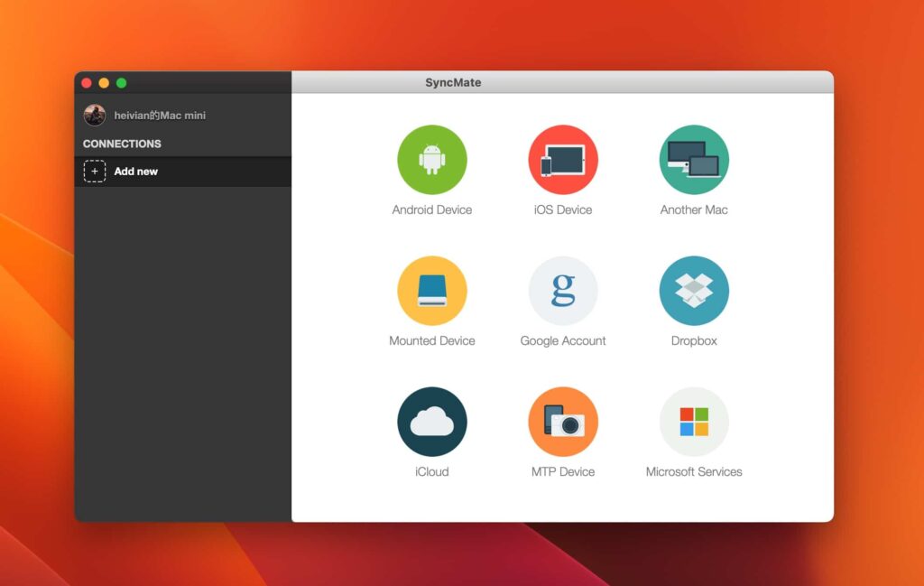Click the Android Device label text

point(432,209)
